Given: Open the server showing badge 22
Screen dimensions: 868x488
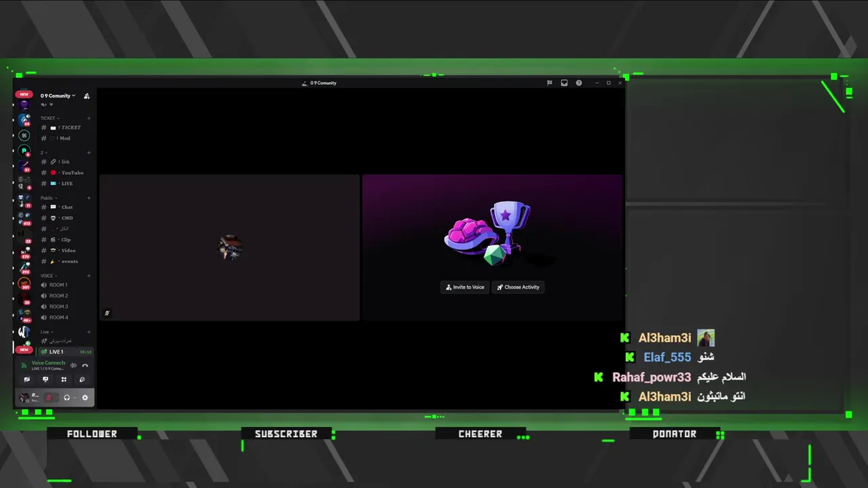Looking at the screenshot, I should click(24, 235).
